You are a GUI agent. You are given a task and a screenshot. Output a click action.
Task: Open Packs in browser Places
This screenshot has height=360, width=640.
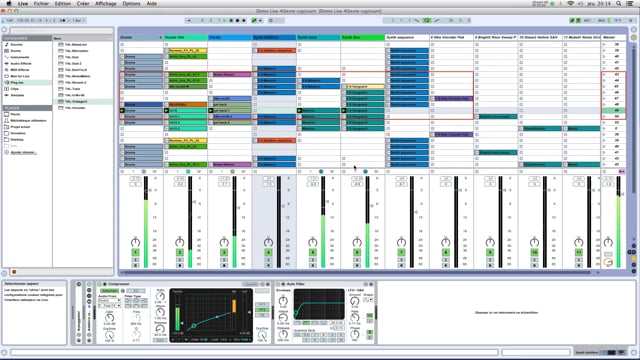coord(15,114)
